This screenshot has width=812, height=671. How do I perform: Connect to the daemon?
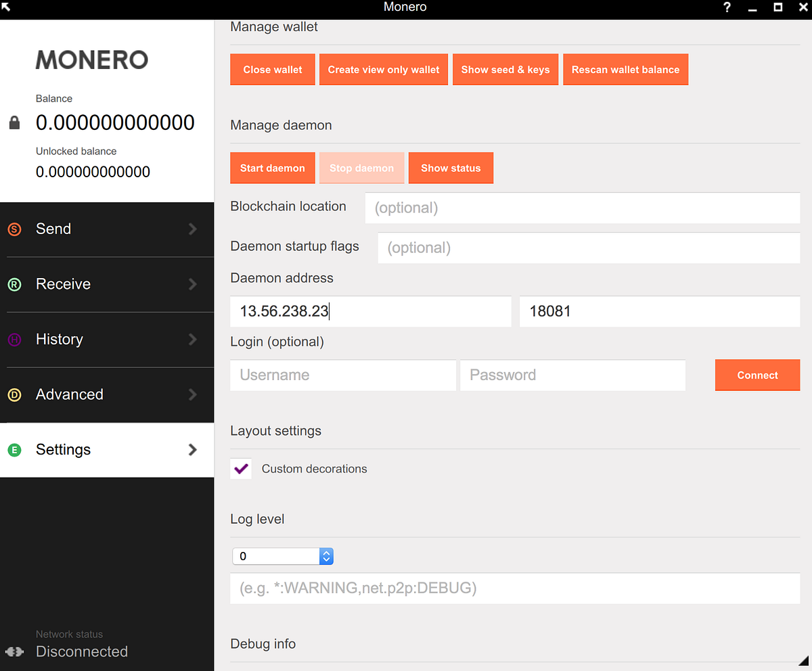click(758, 375)
